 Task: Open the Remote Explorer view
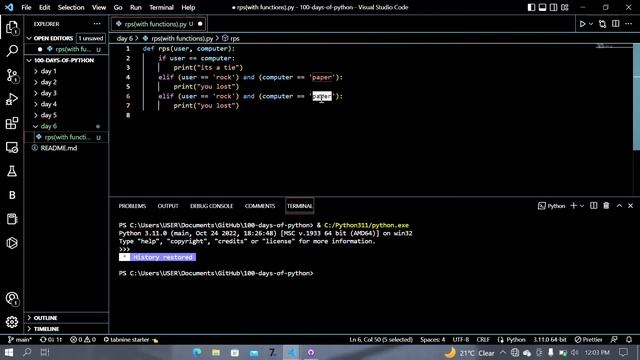(x=12, y=147)
